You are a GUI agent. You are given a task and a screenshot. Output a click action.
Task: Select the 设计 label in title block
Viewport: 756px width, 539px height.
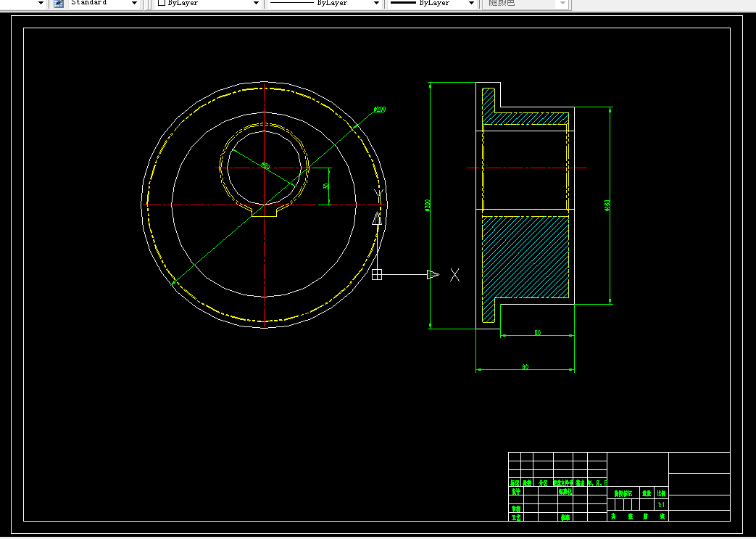516,491
